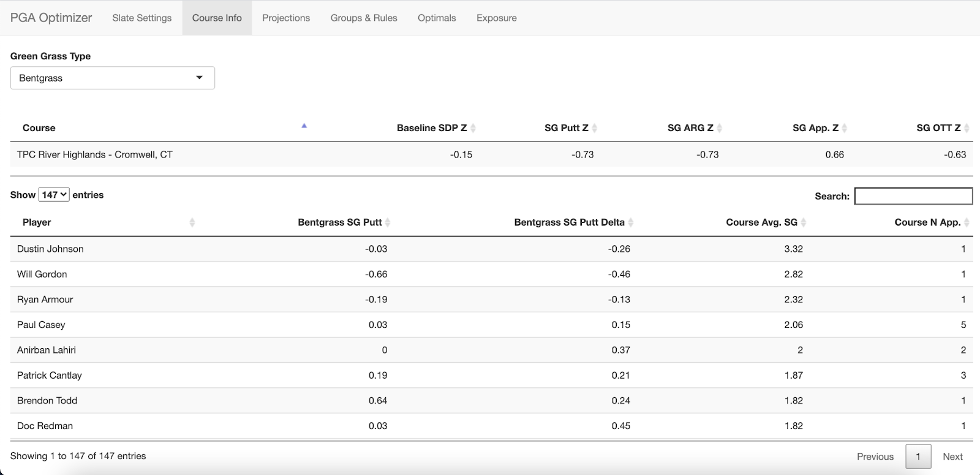Click sort arrows beside SG App. Z
The height and width of the screenshot is (475, 980).
(x=844, y=128)
